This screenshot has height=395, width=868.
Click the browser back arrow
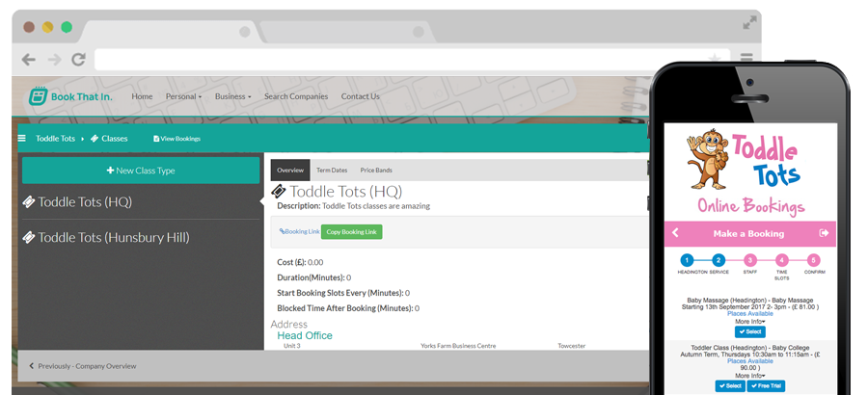[x=28, y=59]
